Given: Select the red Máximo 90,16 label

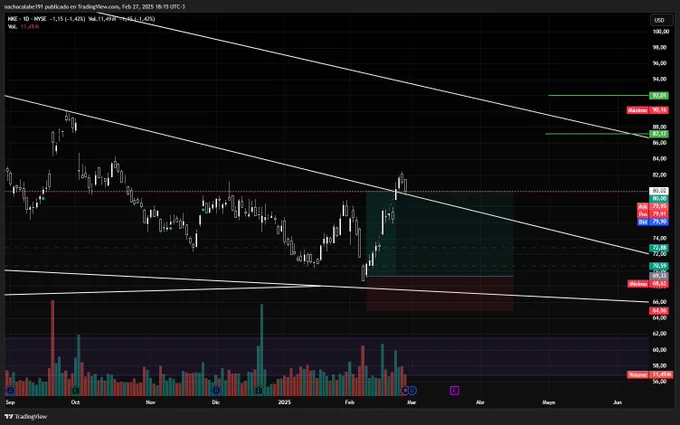Looking at the screenshot, I should 647,110.
